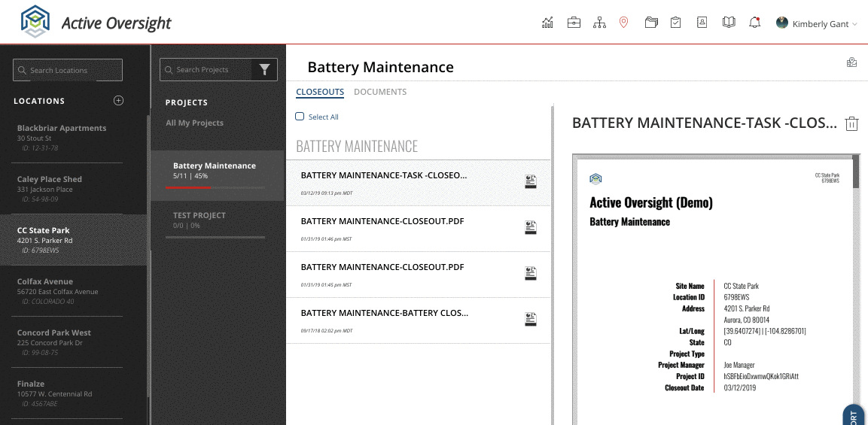This screenshot has width=868, height=425.
Task: Switch to the Documents tab
Action: [379, 92]
